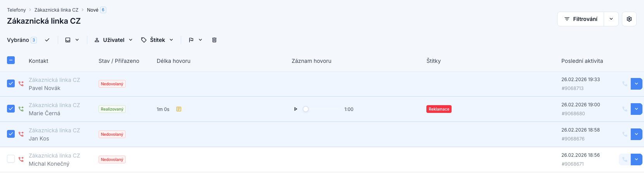Viewport: 644px width, 175px height.
Task: Click the Filtrování button
Action: [x=581, y=19]
